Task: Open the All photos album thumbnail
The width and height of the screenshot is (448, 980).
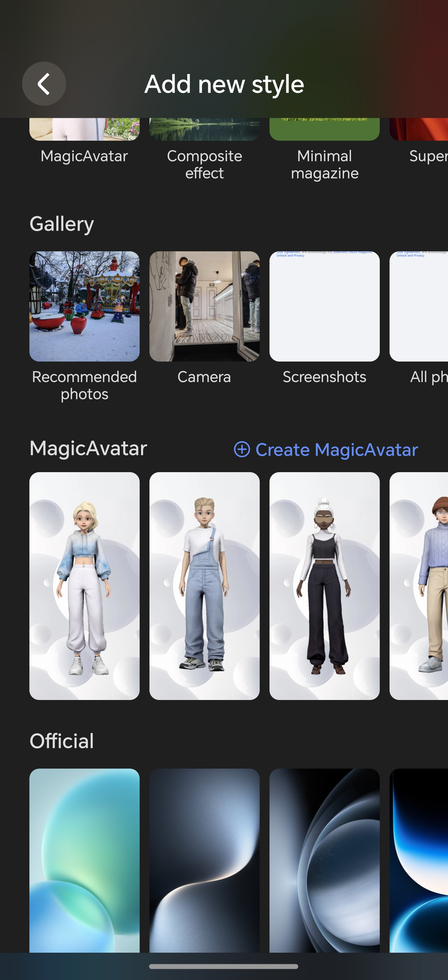Action: [419, 306]
